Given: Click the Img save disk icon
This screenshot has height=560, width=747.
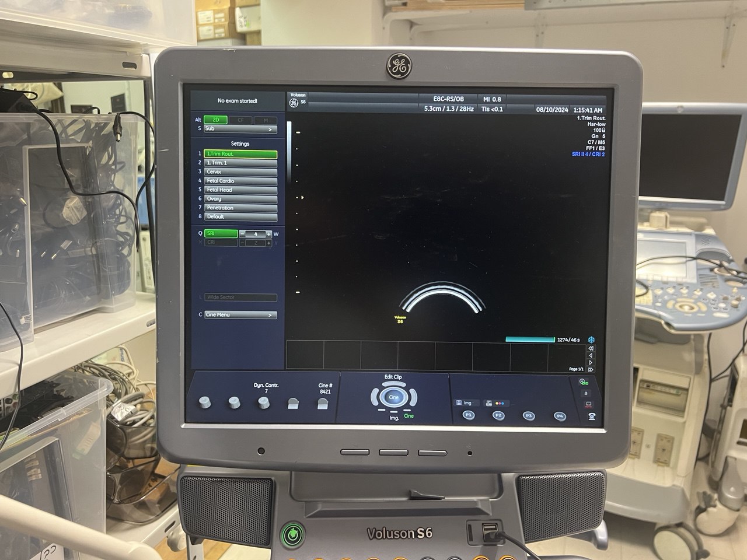Looking at the screenshot, I should click(x=459, y=402).
